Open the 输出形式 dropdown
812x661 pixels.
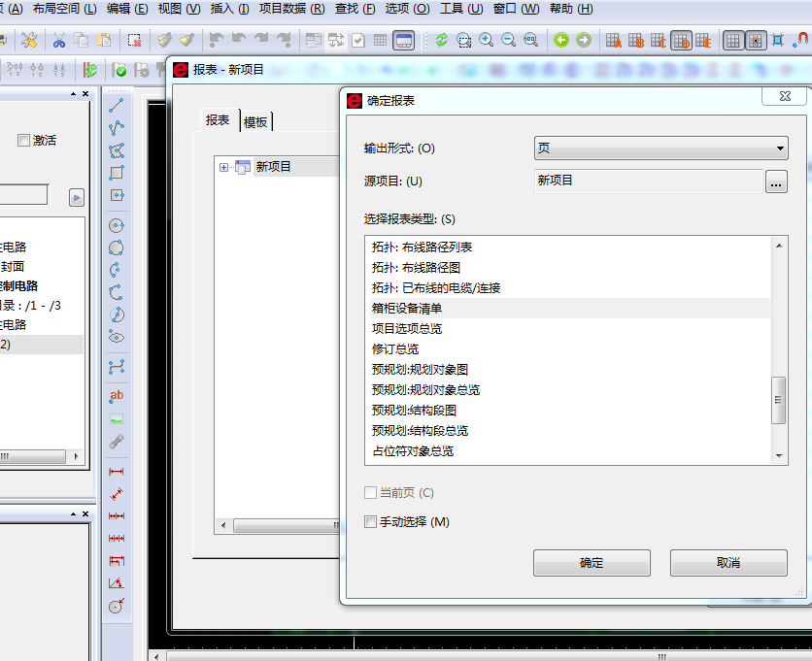[x=660, y=149]
